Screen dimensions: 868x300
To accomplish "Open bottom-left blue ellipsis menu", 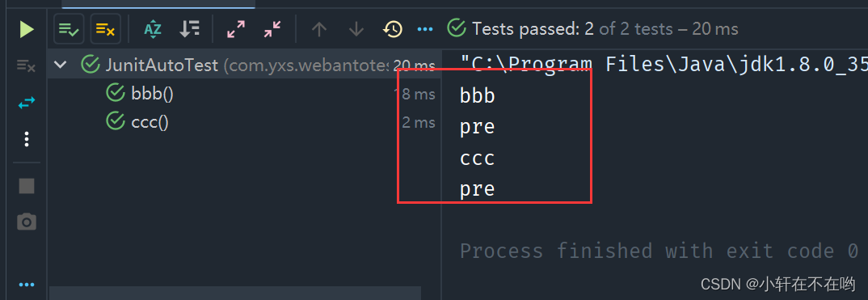I will pos(26,285).
